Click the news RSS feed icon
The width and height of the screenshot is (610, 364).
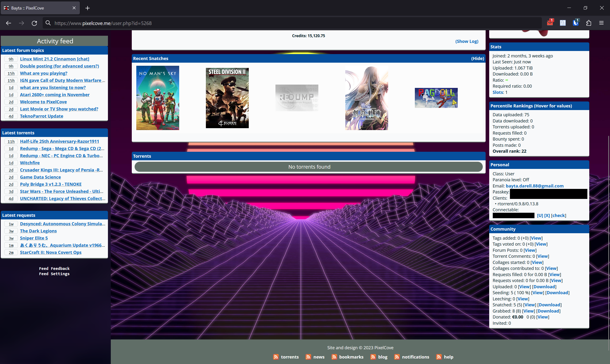click(308, 357)
